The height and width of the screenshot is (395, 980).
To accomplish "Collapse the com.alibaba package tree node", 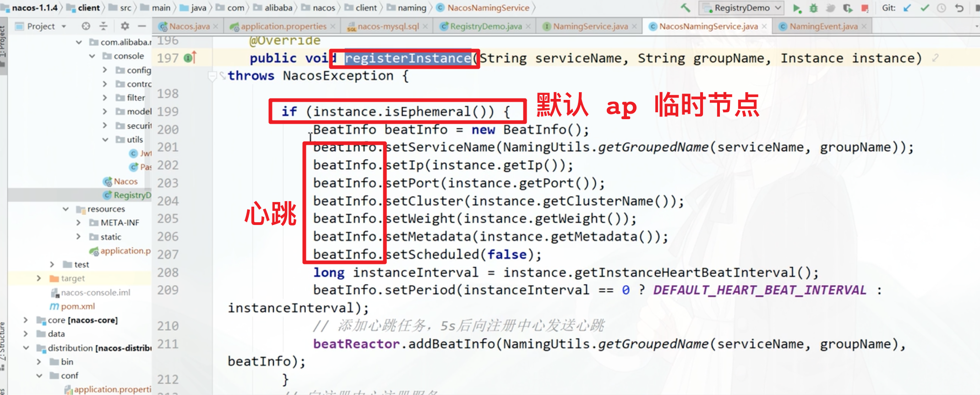I will pyautogui.click(x=79, y=42).
